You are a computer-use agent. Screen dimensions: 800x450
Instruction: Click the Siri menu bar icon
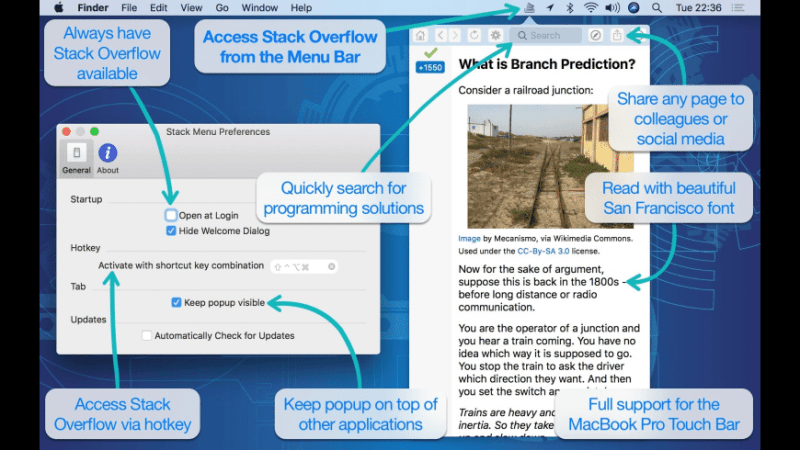pyautogui.click(x=634, y=8)
